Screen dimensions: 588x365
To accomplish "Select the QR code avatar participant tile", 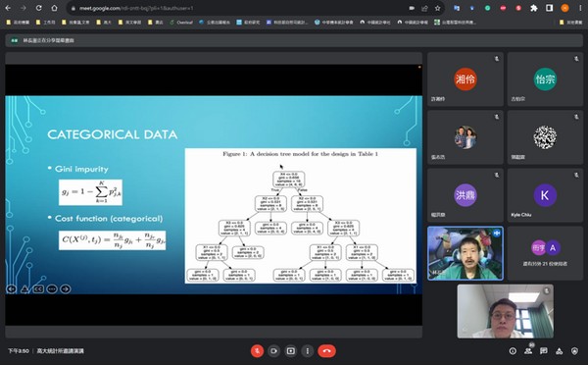I will pos(545,137).
